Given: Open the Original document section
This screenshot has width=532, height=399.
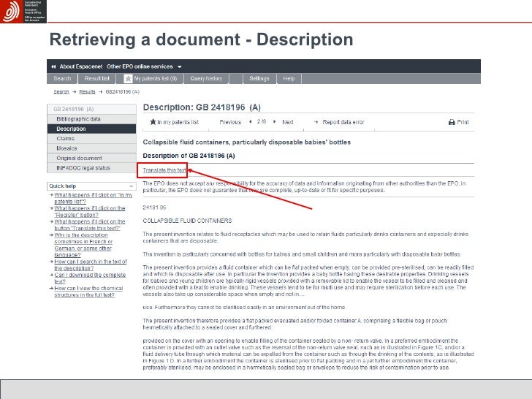Looking at the screenshot, I should tap(91, 158).
